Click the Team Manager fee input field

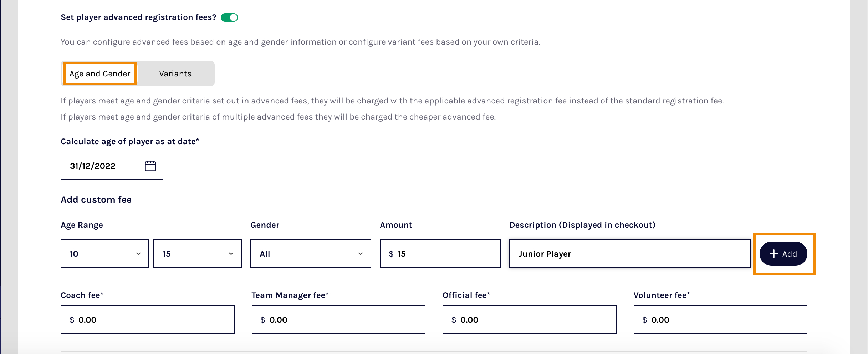pyautogui.click(x=338, y=319)
